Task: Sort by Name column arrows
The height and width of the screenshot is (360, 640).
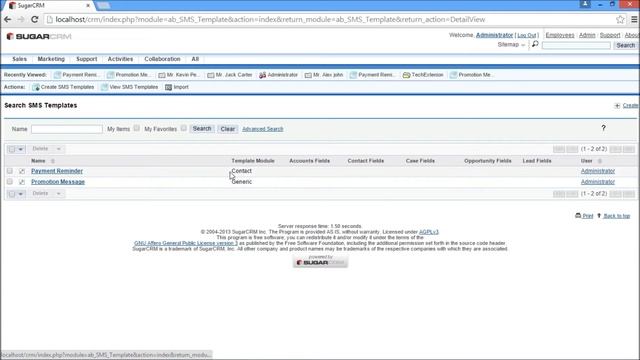Action: pos(53,161)
